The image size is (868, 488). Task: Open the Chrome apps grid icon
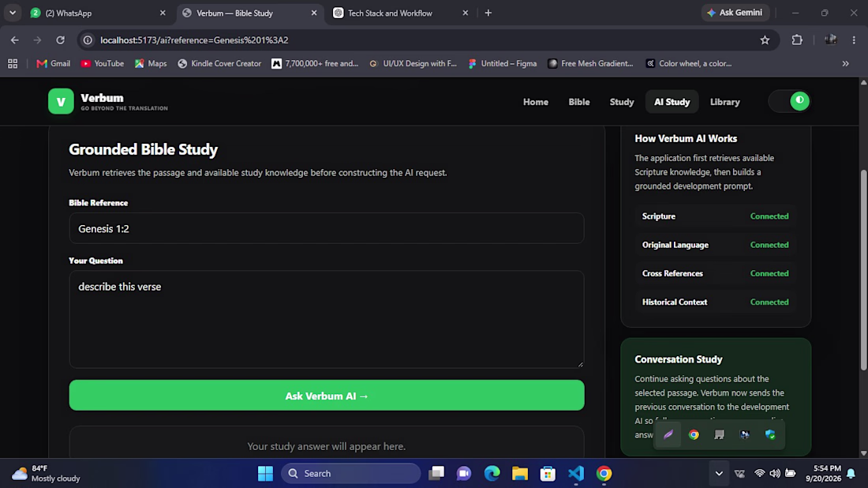point(12,64)
